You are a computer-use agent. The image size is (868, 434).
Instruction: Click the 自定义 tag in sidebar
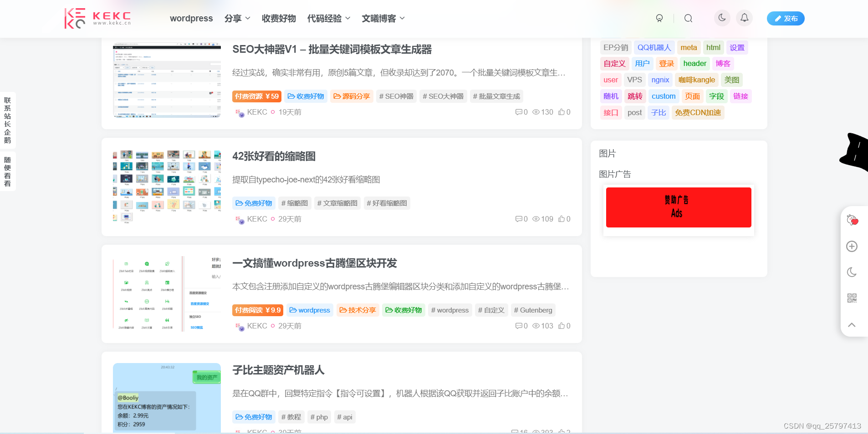[x=614, y=63]
